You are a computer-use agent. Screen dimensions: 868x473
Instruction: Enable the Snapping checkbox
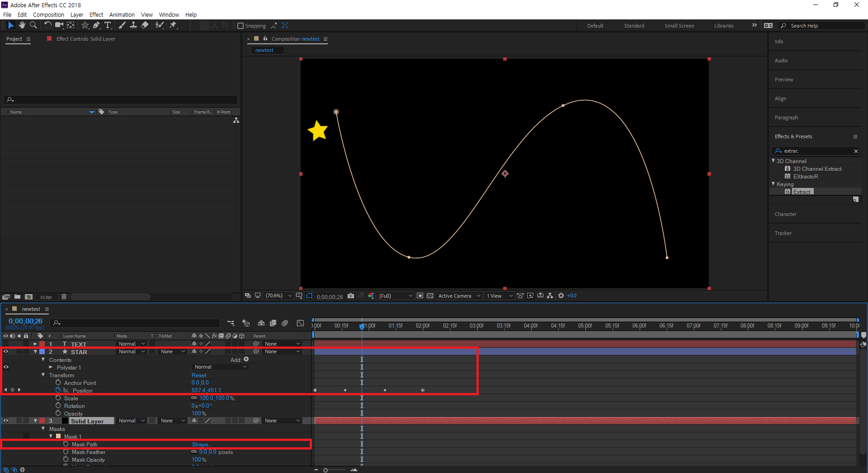coord(241,26)
